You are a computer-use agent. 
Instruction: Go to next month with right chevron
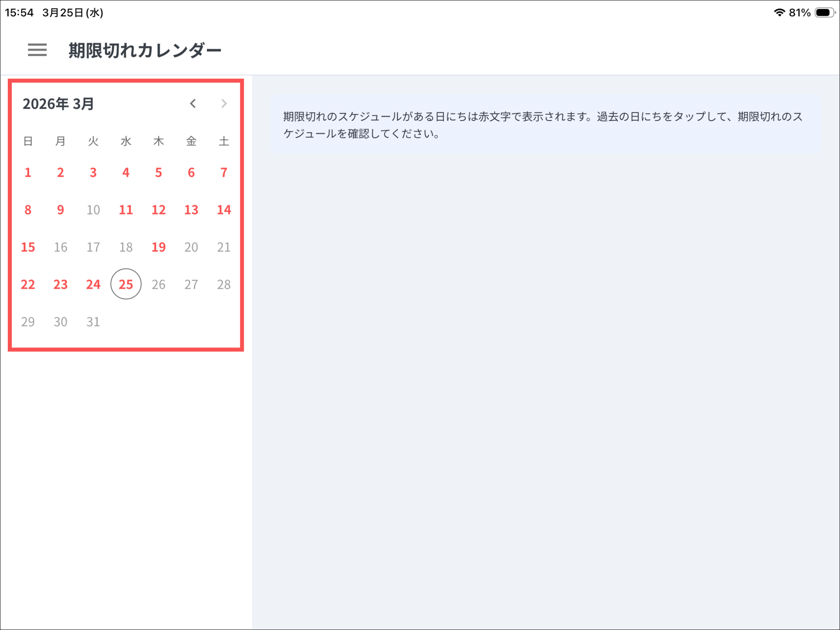click(224, 104)
